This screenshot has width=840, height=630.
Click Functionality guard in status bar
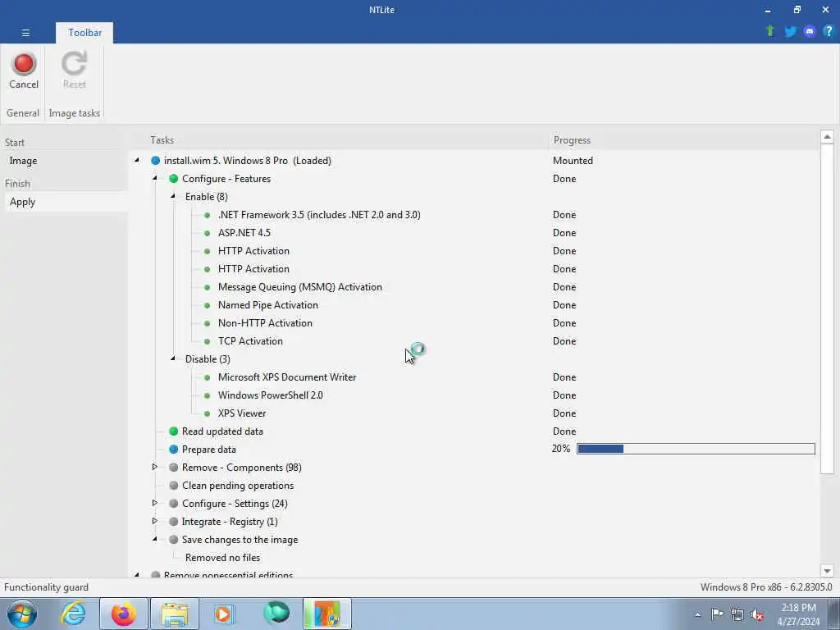pyautogui.click(x=46, y=587)
